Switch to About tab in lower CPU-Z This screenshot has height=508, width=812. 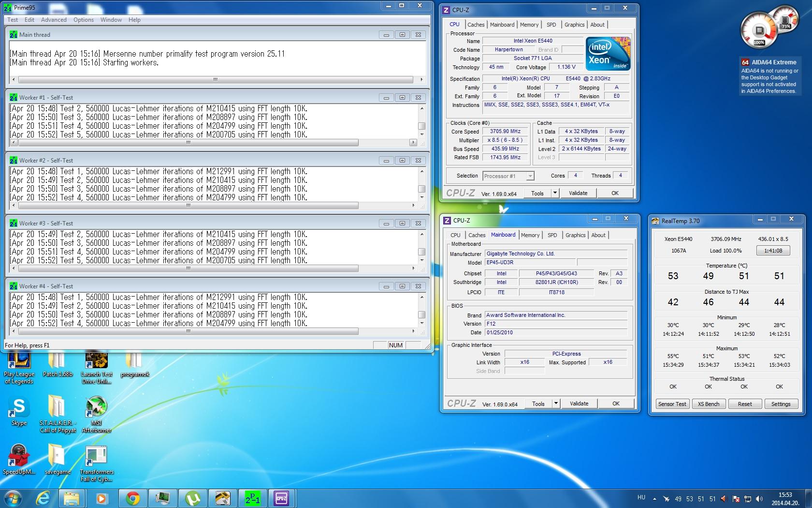tap(598, 235)
